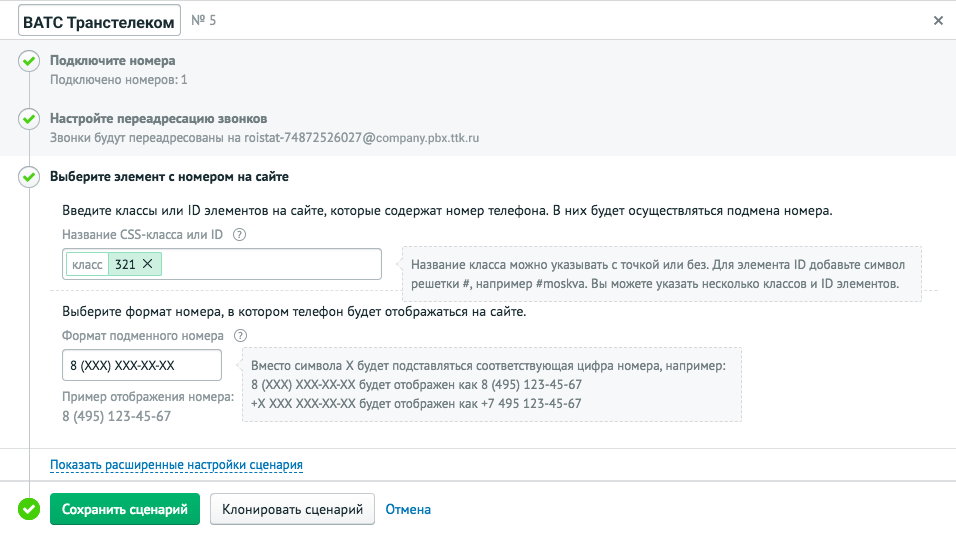Collapse the Выберите элемент с номером section
956x536 pixels.
coord(169,177)
